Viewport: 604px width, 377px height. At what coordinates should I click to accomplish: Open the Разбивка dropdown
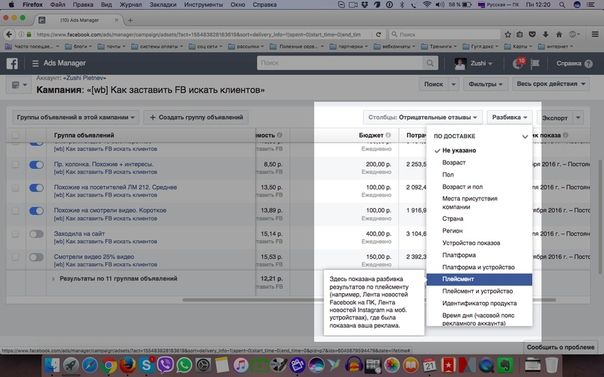click(x=509, y=117)
